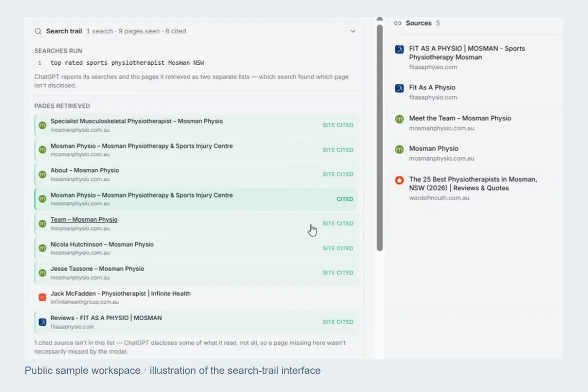588x392 pixels.
Task: Click the vertical scrollbar thumb
Action: pyautogui.click(x=380, y=137)
